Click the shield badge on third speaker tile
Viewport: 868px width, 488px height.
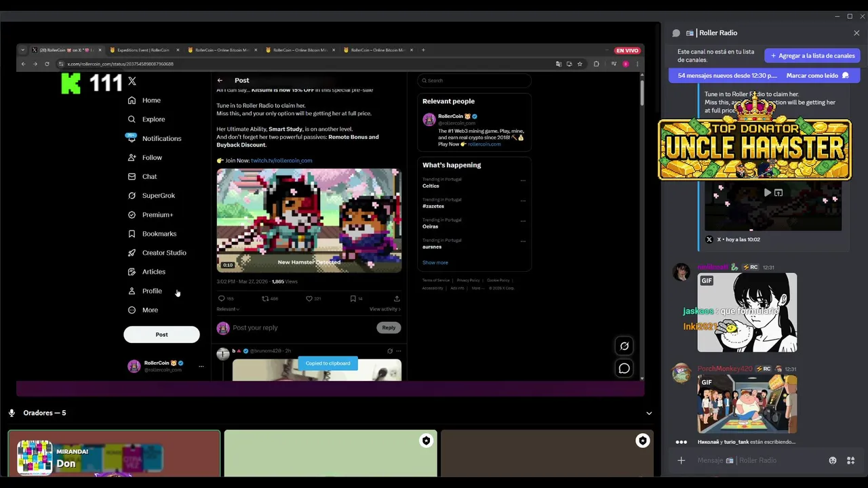[x=642, y=441]
